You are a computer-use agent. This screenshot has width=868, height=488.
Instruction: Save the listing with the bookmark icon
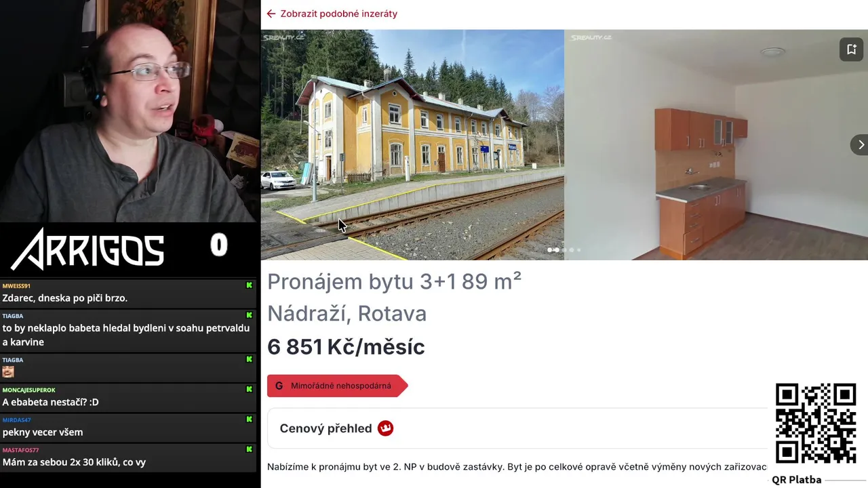[852, 49]
